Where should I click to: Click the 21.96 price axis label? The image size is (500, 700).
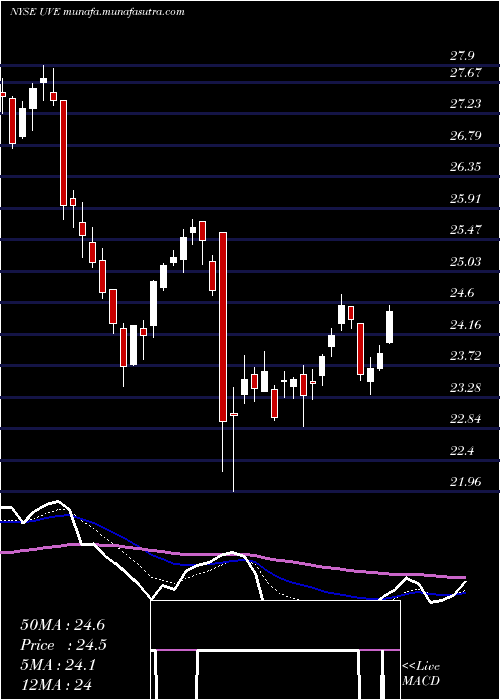(465, 482)
